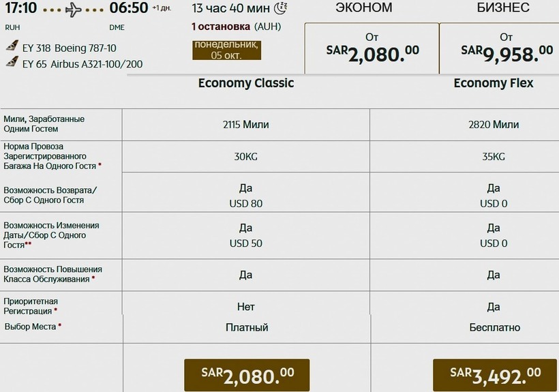The width and height of the screenshot is (559, 392).
Task: Switch to the ЭКОНОМ tab
Action: (364, 7)
